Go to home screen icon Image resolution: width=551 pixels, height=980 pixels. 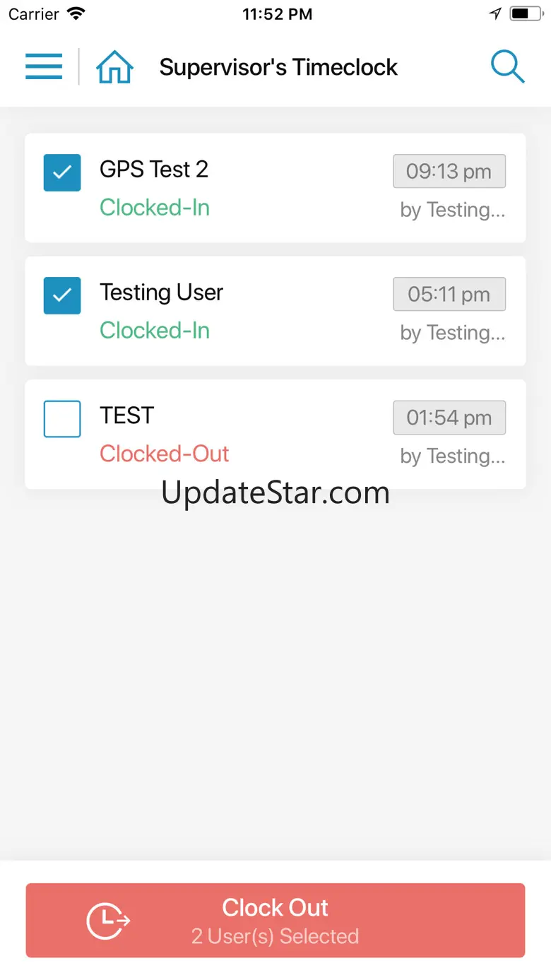[x=114, y=68]
